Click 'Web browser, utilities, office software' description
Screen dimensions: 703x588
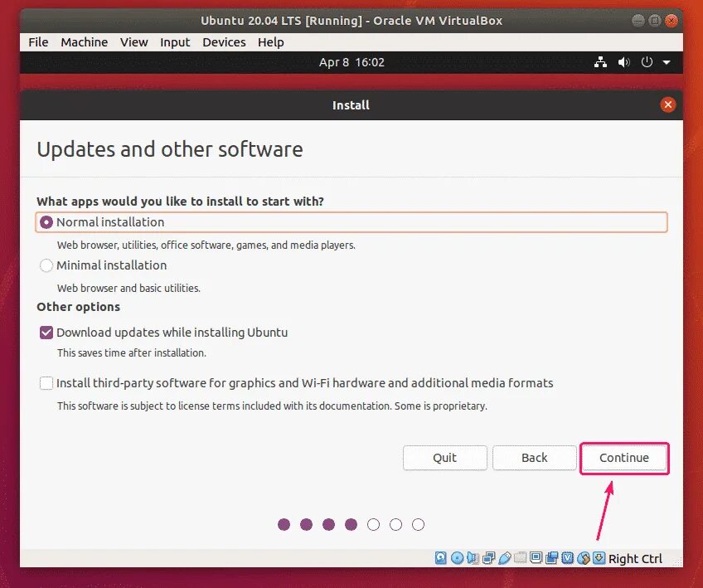206,245
